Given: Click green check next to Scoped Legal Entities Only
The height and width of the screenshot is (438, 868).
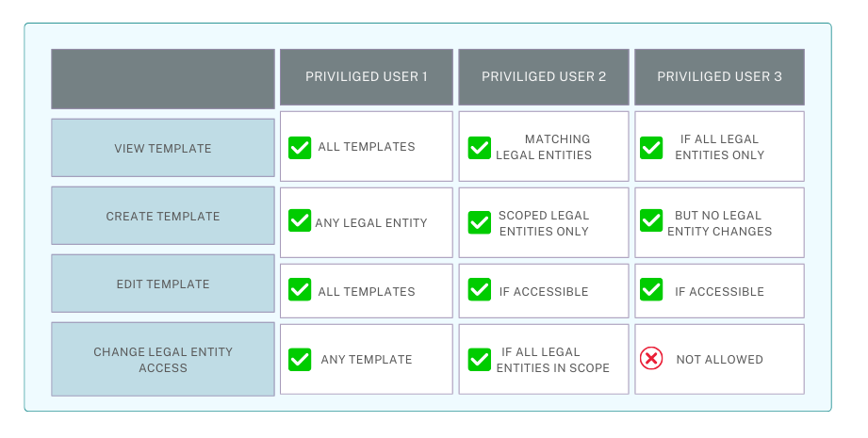Looking at the screenshot, I should tap(479, 220).
